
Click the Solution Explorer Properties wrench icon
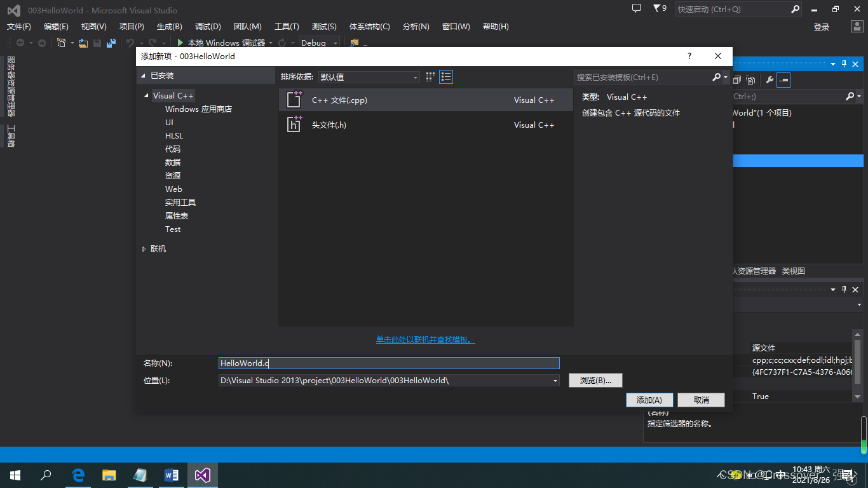[770, 80]
